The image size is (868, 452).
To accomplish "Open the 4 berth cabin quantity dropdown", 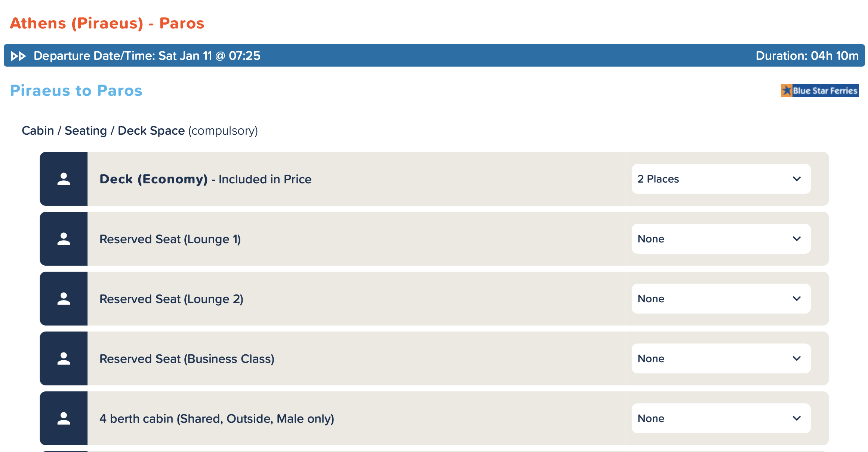I will coord(721,418).
